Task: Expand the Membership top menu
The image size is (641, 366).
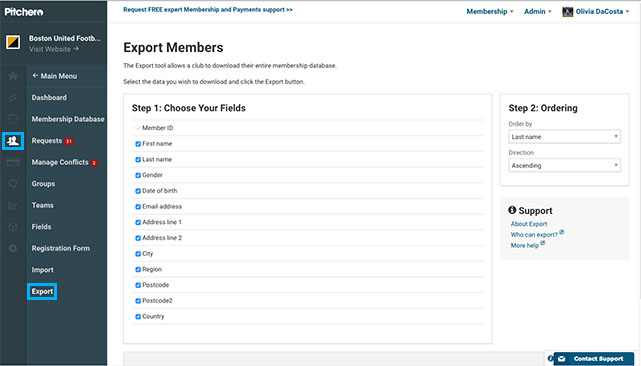Action: 490,11
